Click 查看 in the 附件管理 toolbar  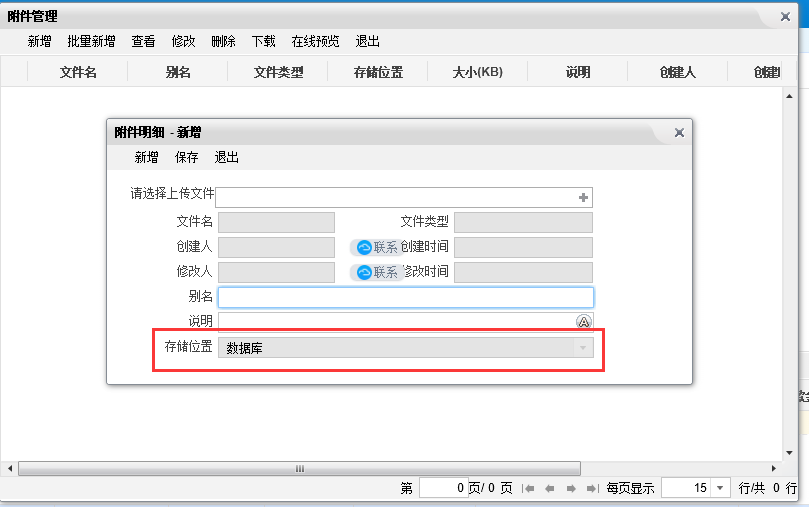pyautogui.click(x=143, y=41)
